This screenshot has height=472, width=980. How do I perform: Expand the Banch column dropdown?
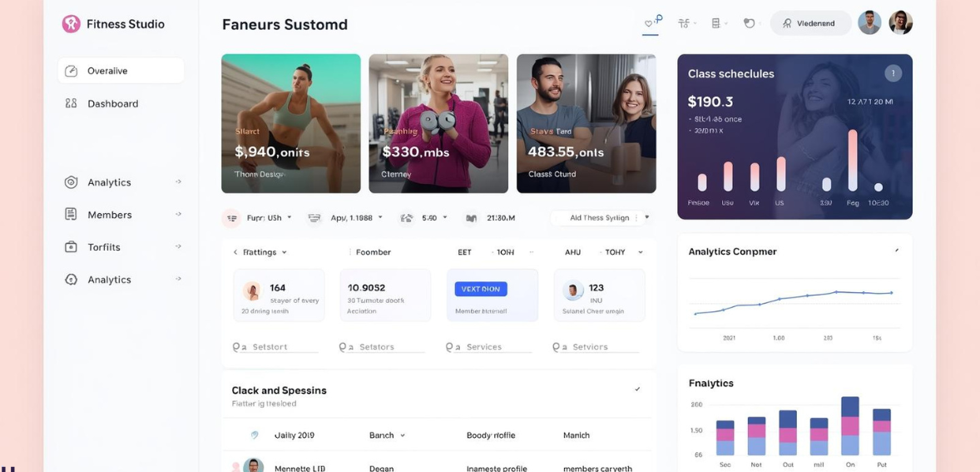387,435
